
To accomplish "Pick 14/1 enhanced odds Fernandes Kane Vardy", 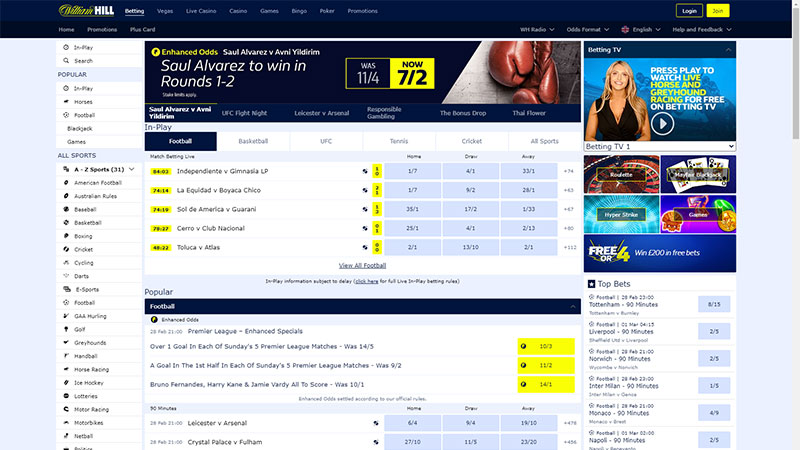I will click(x=546, y=384).
